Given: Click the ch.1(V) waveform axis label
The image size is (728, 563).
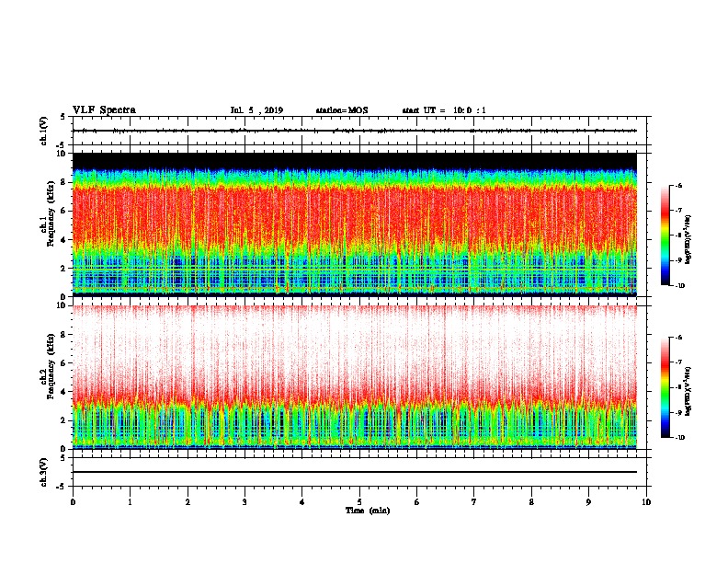Looking at the screenshot, I should 43,131.
